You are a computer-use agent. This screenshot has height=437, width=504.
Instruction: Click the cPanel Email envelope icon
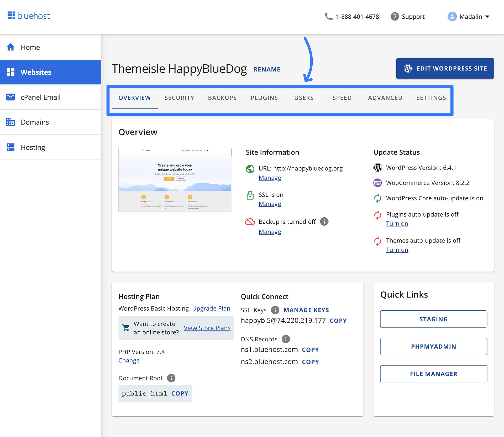click(x=10, y=97)
